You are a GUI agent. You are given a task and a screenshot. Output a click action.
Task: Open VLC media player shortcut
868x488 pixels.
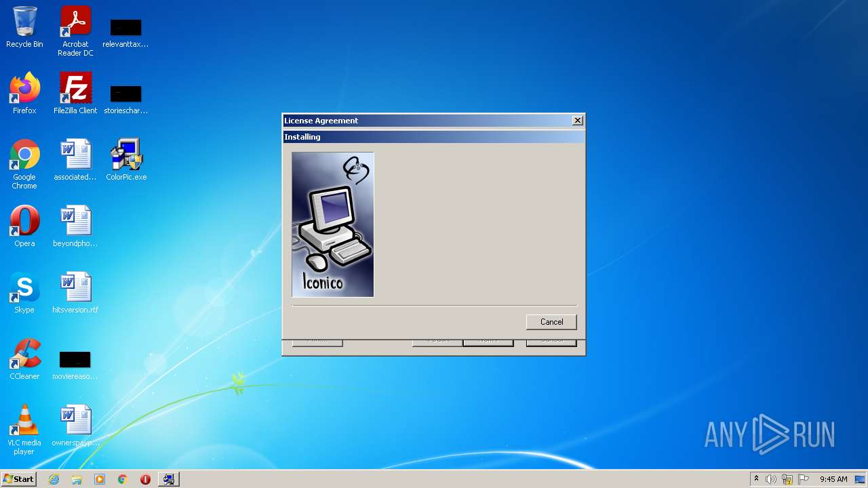24,430
